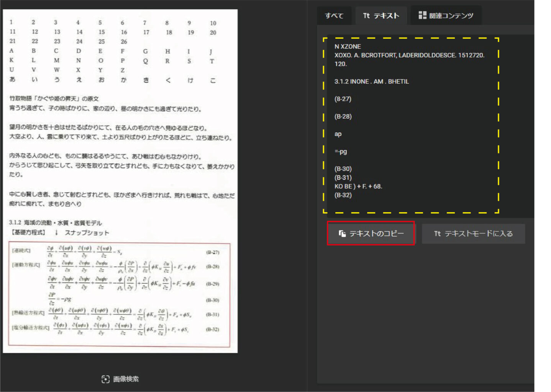Screen dimensions: 551x392
Task: Click the 3.1.2 海域の流動 section title
Action: [x=55, y=222]
